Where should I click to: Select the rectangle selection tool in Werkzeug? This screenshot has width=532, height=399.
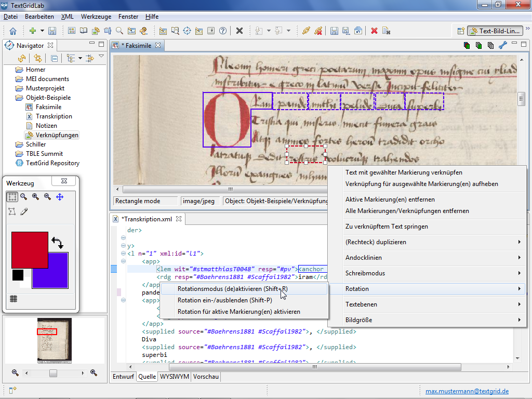pos(12,197)
